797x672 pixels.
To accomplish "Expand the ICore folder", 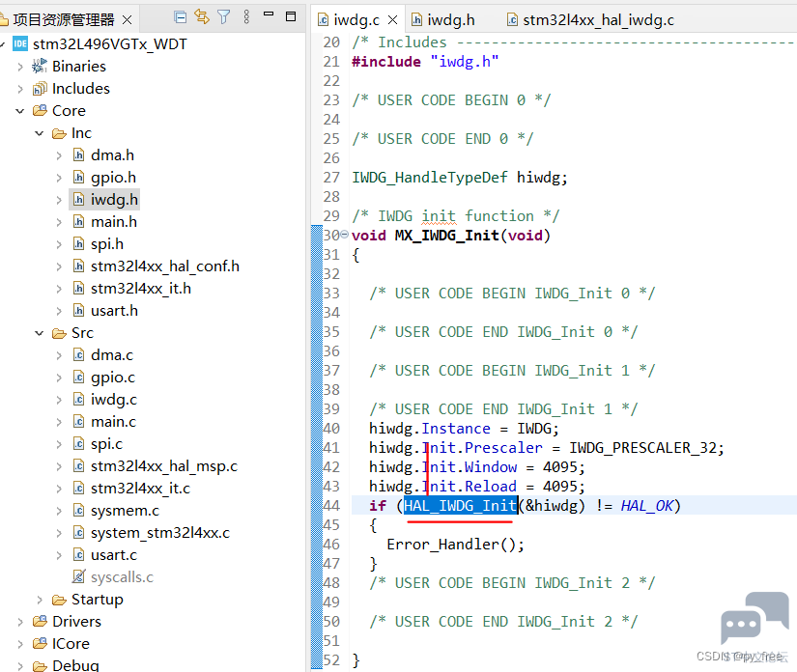I will (x=20, y=644).
